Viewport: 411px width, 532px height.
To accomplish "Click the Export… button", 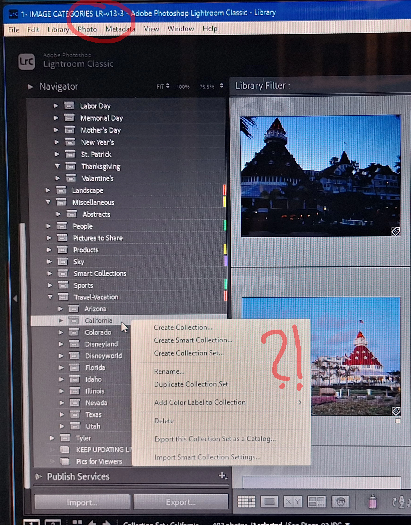I will (181, 502).
